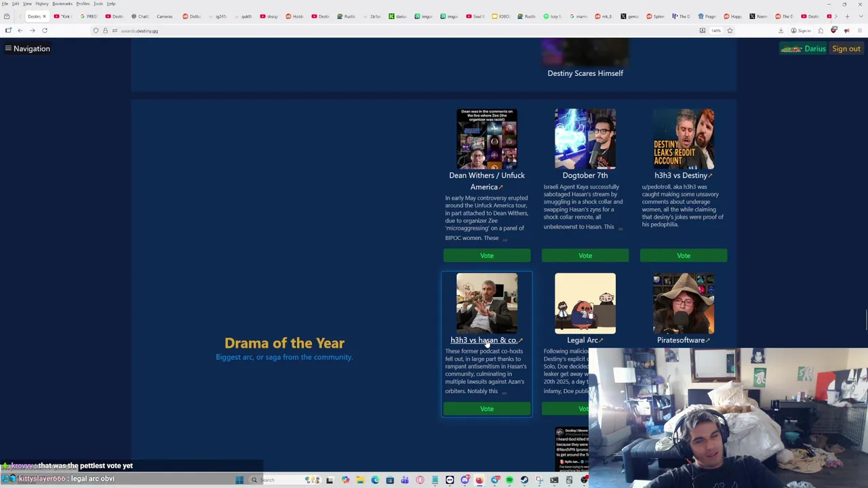Bookmark this page with the star icon
Viewport: 868px width, 488px height.
[x=730, y=30]
